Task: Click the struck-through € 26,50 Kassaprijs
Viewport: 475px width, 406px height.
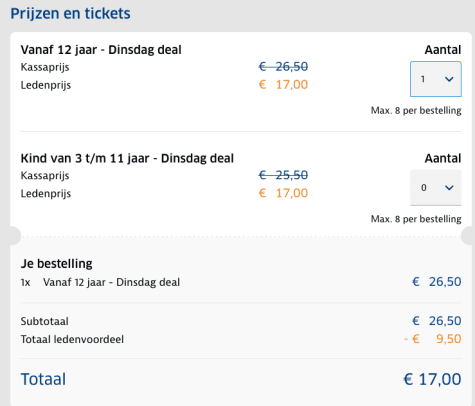Action: (x=283, y=67)
